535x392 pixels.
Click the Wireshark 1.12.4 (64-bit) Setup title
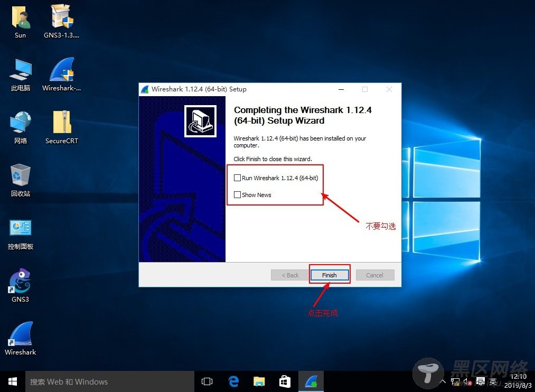(x=199, y=89)
